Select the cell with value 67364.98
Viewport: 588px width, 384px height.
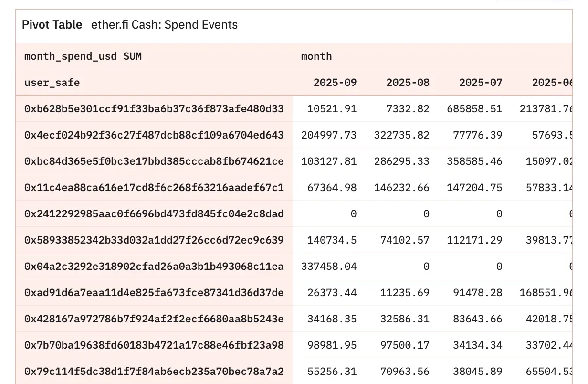tap(332, 188)
